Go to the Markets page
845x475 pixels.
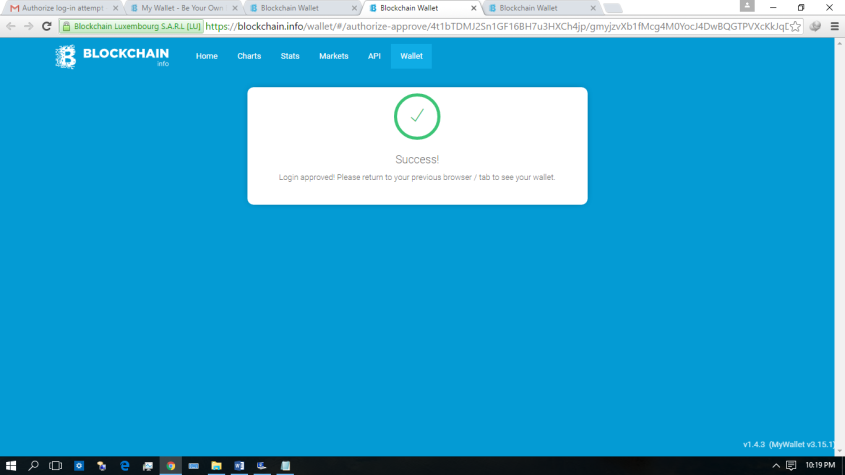pos(333,56)
